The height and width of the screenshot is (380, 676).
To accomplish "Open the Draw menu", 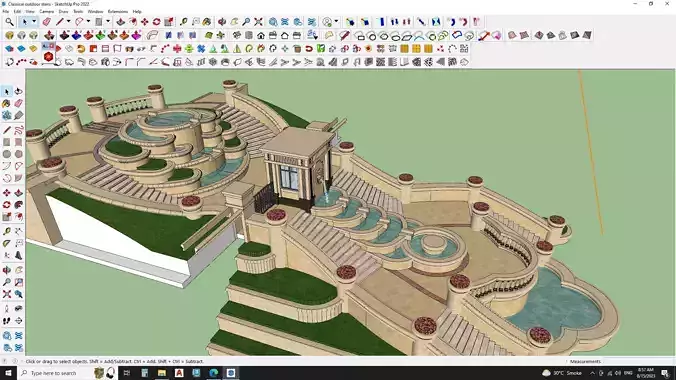I will tap(63, 12).
